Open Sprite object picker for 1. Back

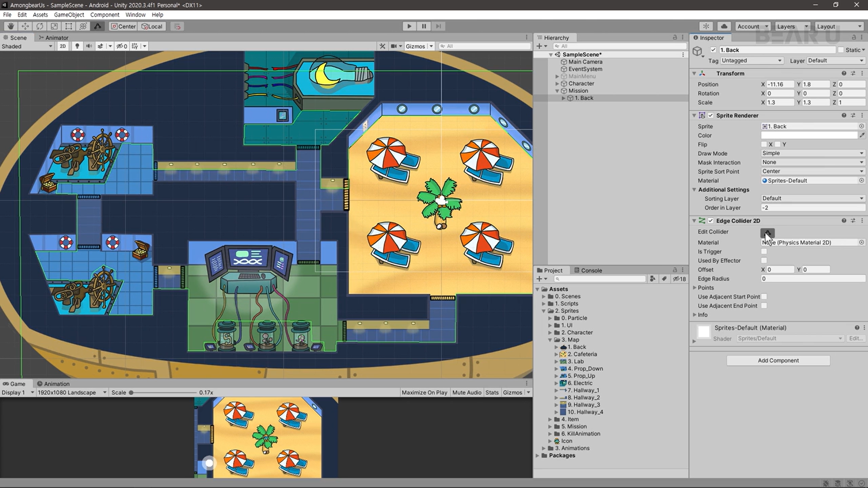862,127
